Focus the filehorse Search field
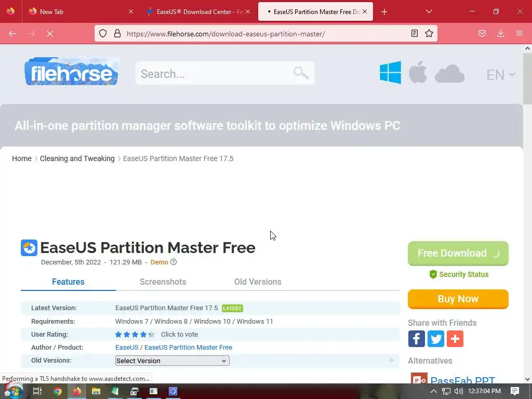 click(x=224, y=73)
